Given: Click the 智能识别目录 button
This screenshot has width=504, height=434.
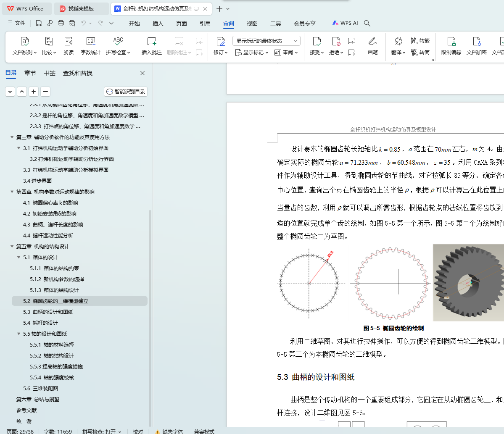Looking at the screenshot, I should coord(126,92).
